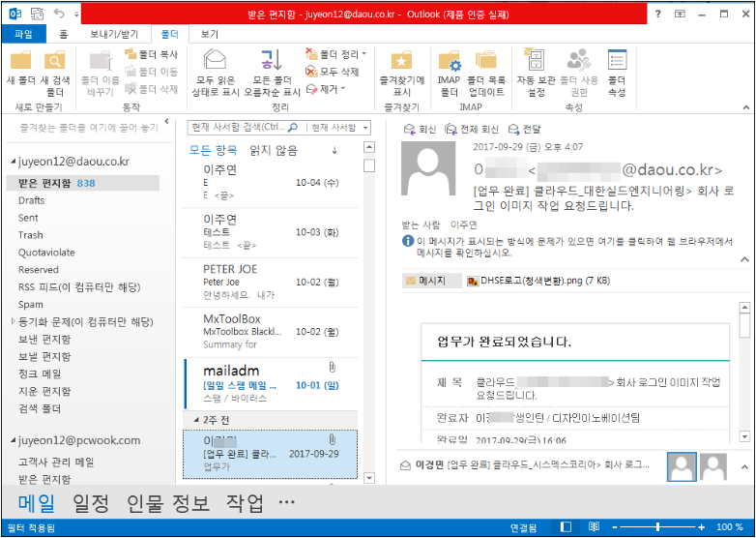
Task: Click 폴더 목록 업데이트 icon
Action: pos(486,74)
